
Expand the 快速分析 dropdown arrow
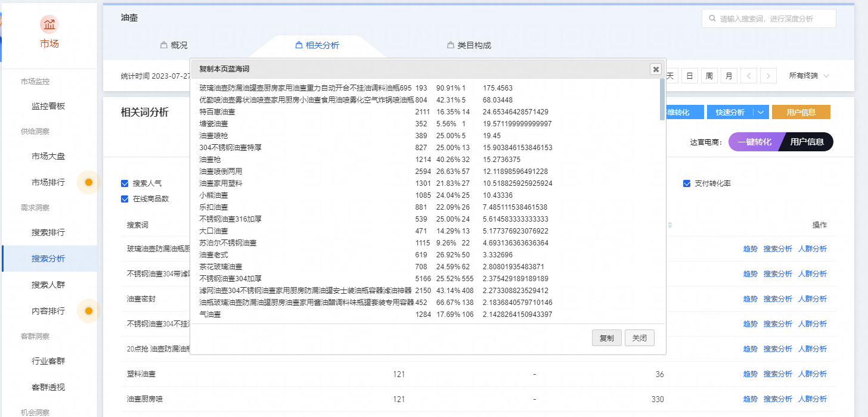[760, 112]
